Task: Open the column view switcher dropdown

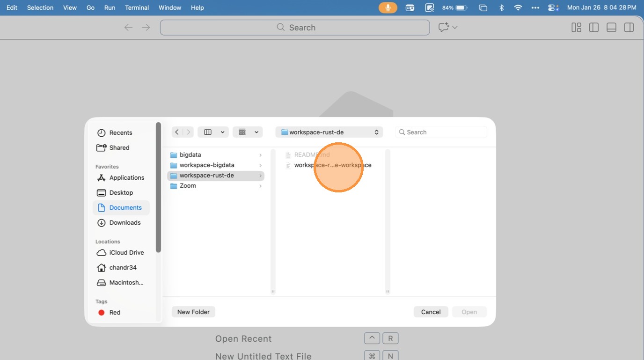Action: point(213,132)
